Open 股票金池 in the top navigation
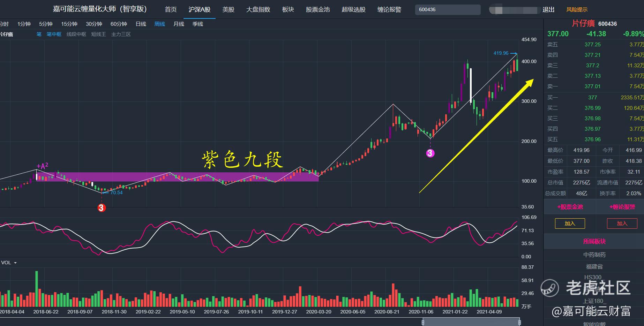 pyautogui.click(x=318, y=9)
